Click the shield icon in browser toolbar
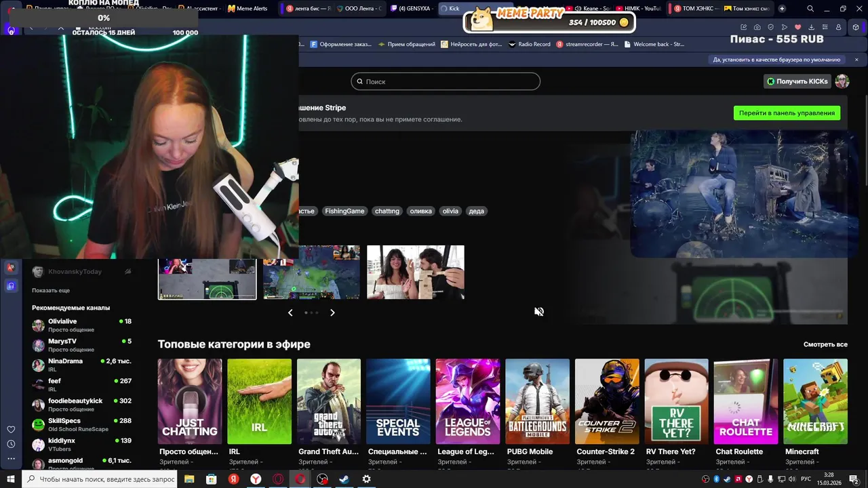 coord(770,27)
